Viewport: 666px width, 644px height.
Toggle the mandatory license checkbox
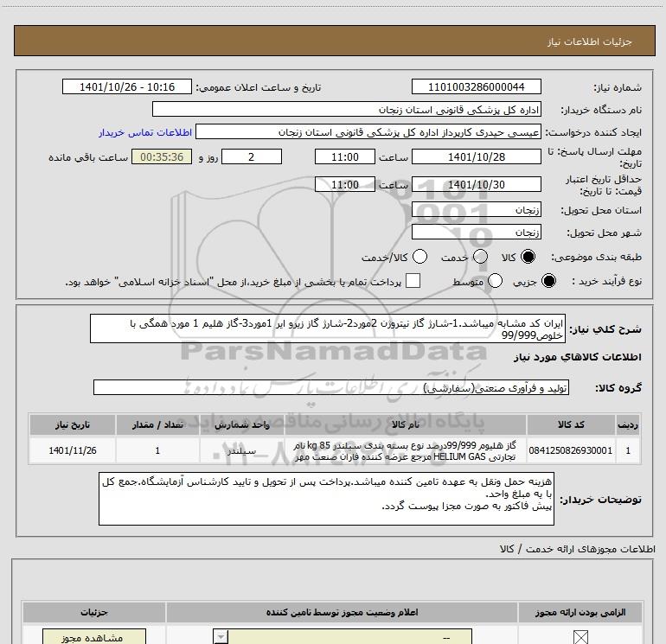pyautogui.click(x=580, y=637)
